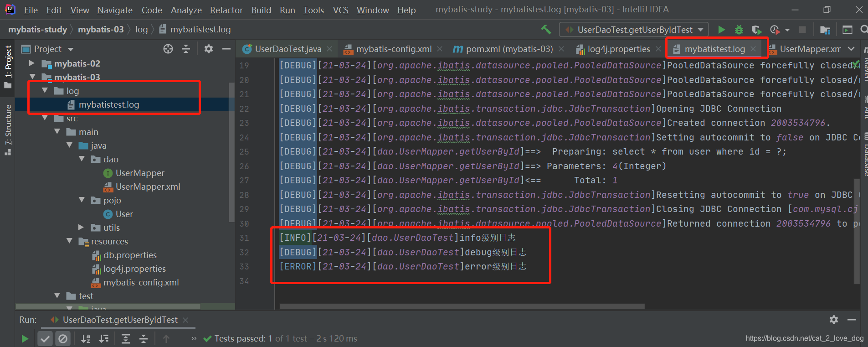The height and width of the screenshot is (347, 868).
Task: Rerun tests in the Run panel
Action: point(25,339)
